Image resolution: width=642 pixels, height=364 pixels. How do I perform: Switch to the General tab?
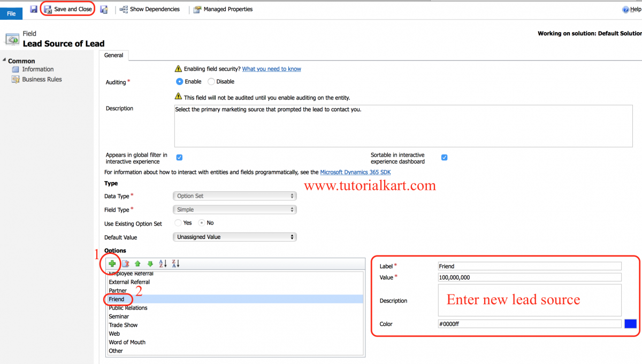point(114,55)
